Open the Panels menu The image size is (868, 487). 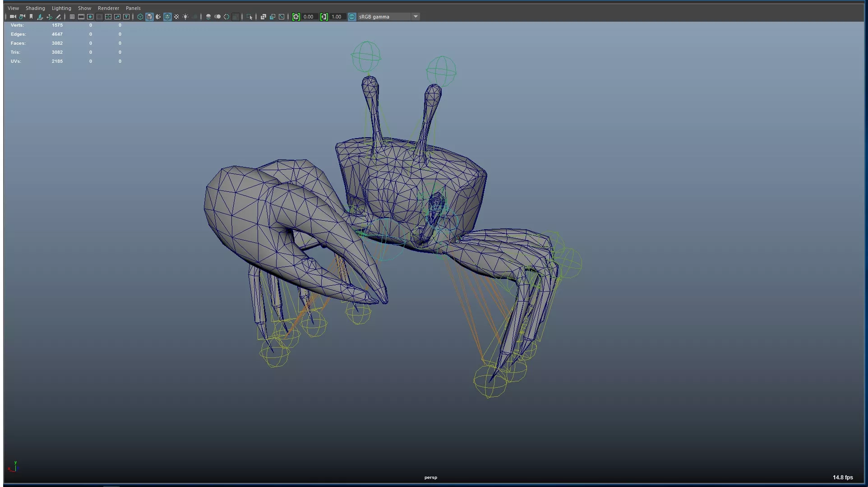[x=133, y=8]
